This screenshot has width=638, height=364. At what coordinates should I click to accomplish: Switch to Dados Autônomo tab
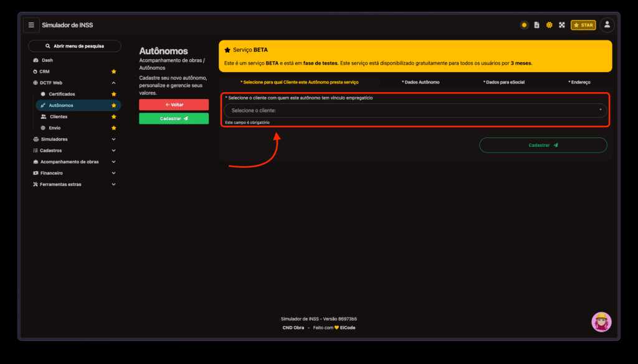coord(421,82)
